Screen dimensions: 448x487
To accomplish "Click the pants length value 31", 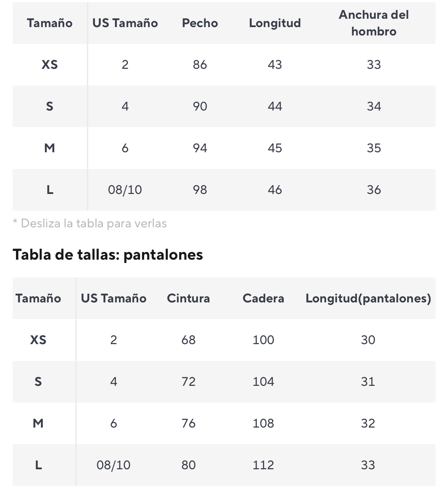I will 368,382.
